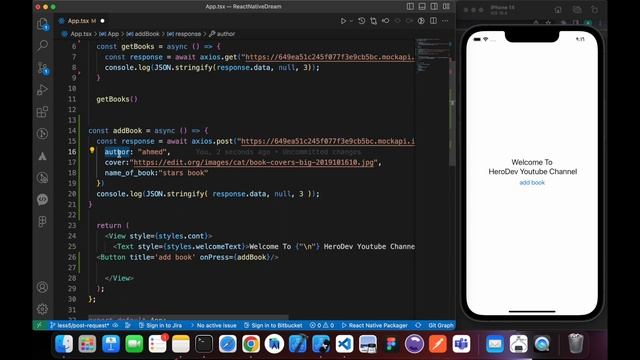The image size is (640, 360).
Task: Open the Explorer view in activity bar
Action: coord(42,24)
